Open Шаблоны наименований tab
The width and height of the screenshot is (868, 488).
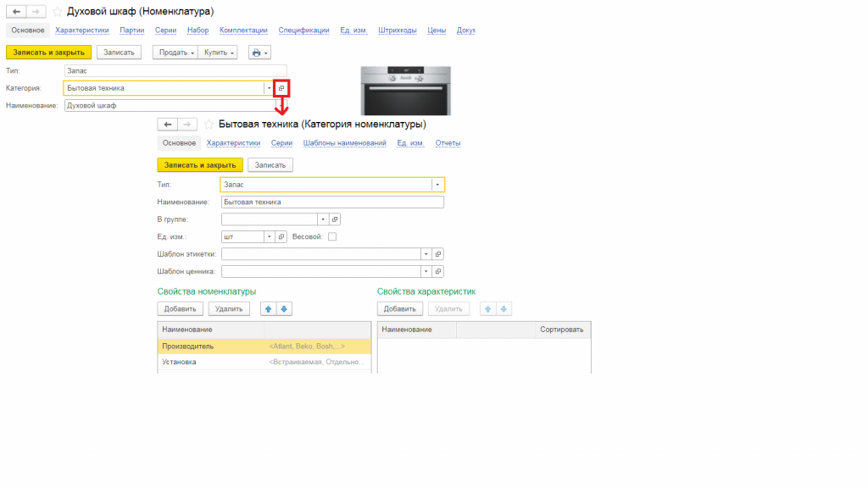(344, 143)
